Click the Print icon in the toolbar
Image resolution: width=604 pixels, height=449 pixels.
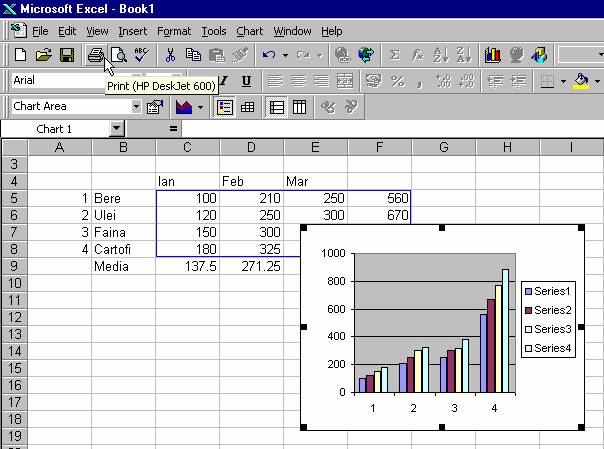click(x=95, y=55)
